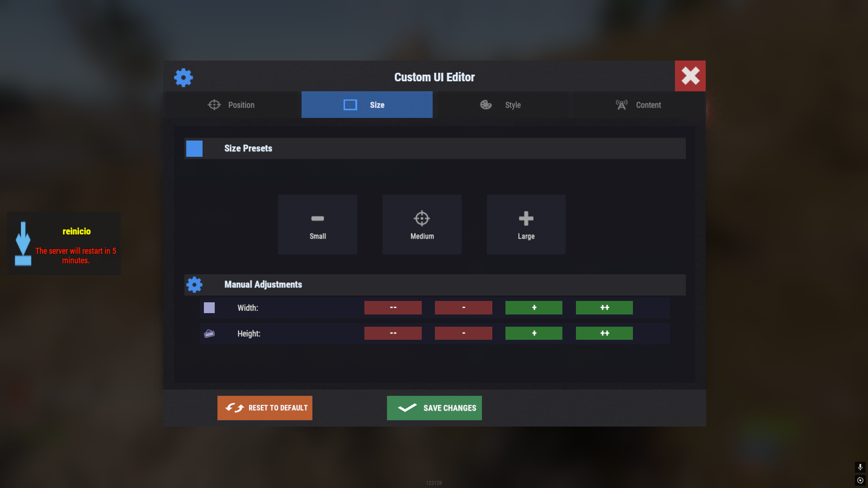The width and height of the screenshot is (868, 488).
Task: Open the Content tab
Action: click(638, 105)
